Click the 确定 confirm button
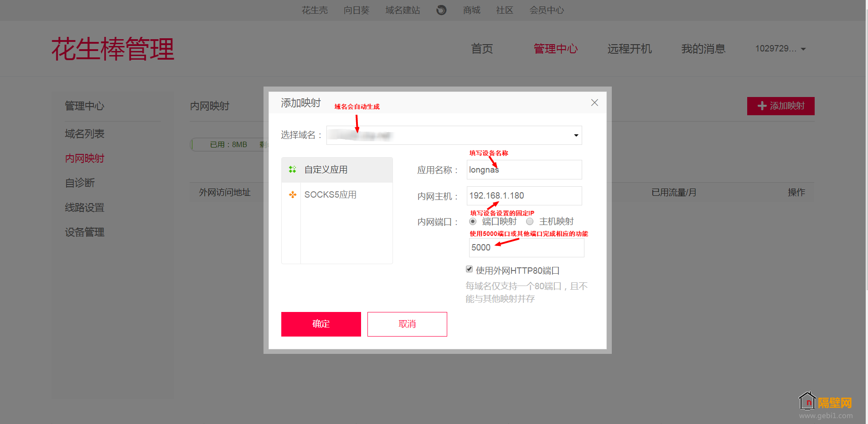868x424 pixels. pyautogui.click(x=321, y=324)
